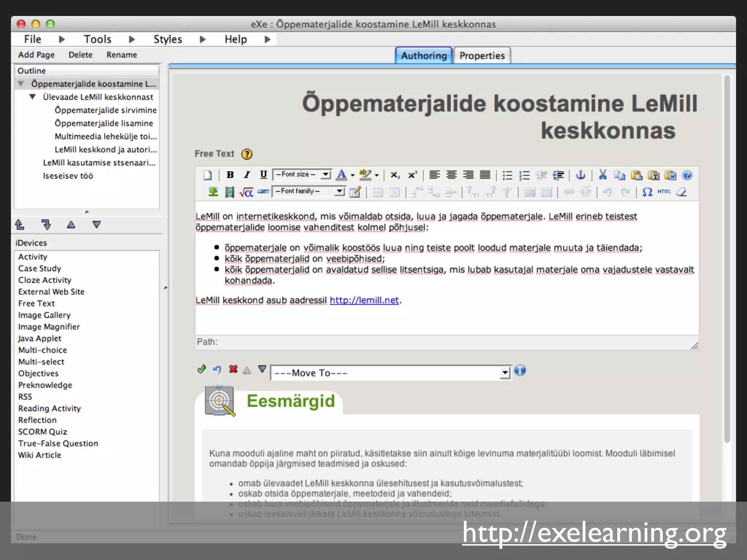747x560 pixels.
Task: Click the green checkmark to save iDevice
Action: pyautogui.click(x=202, y=369)
